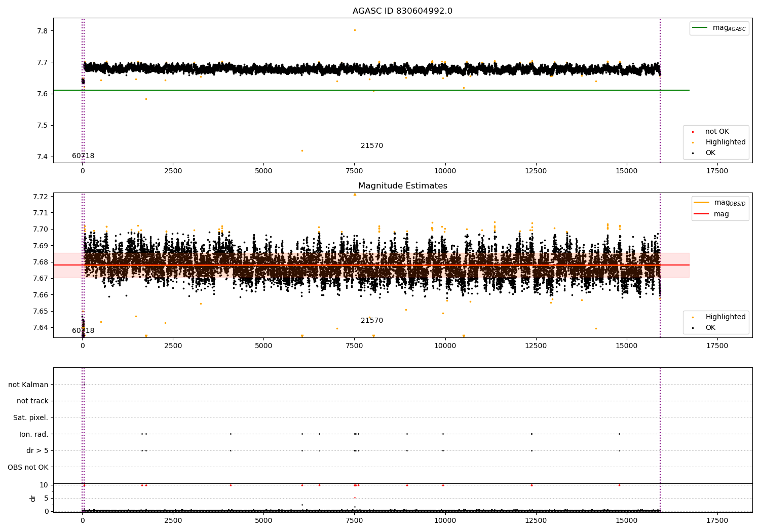Click the 'not track' row label
760x532 pixels.
pyautogui.click(x=32, y=401)
